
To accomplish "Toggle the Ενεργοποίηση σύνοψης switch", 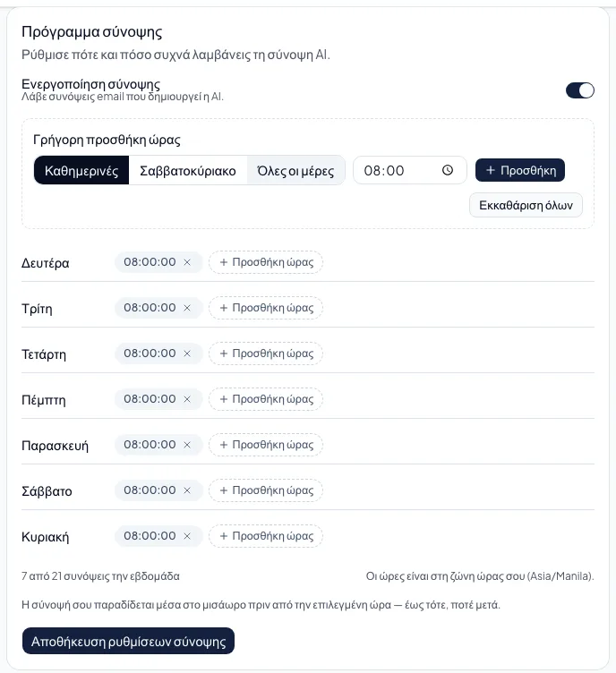I will [580, 90].
